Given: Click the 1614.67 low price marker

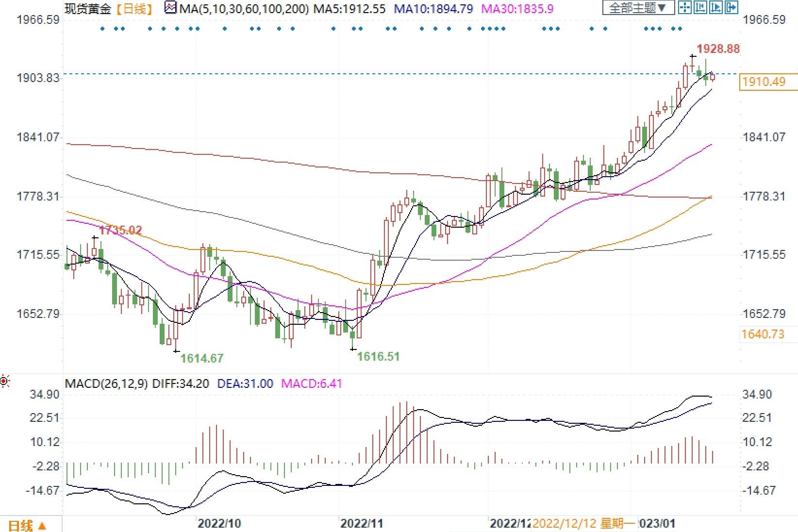Looking at the screenshot, I should (202, 358).
